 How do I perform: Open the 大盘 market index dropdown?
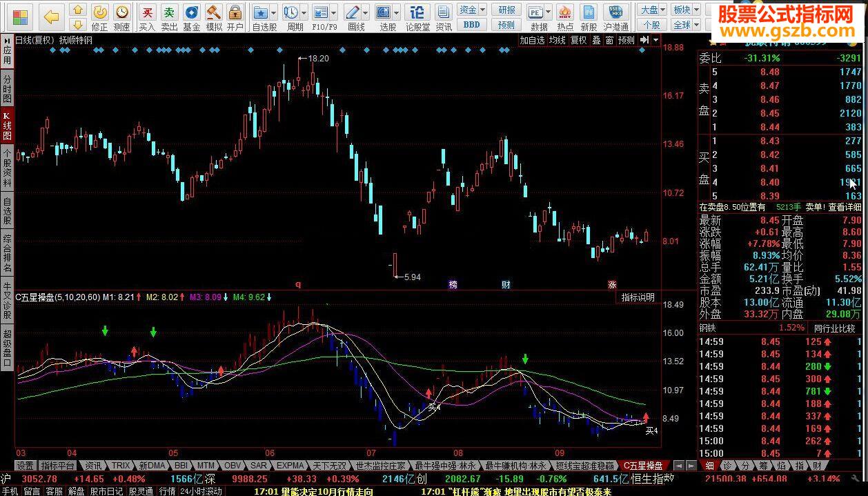pyautogui.click(x=652, y=10)
